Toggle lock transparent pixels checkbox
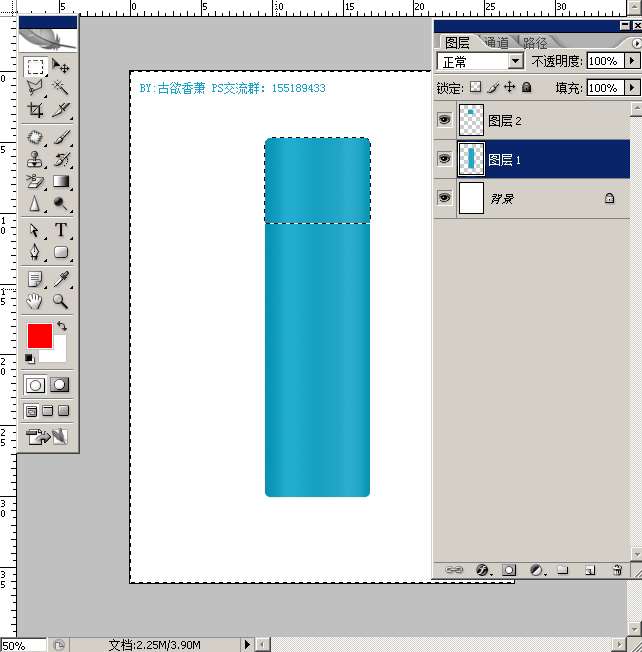Image resolution: width=642 pixels, height=652 pixels. click(476, 88)
